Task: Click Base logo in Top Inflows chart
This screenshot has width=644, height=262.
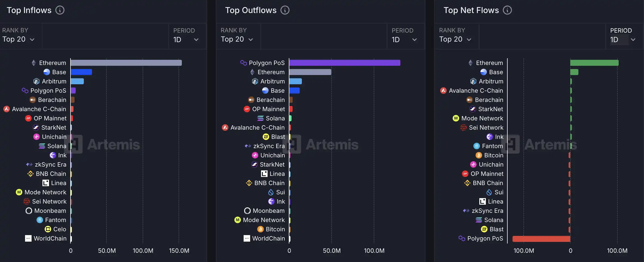Action: 47,72
